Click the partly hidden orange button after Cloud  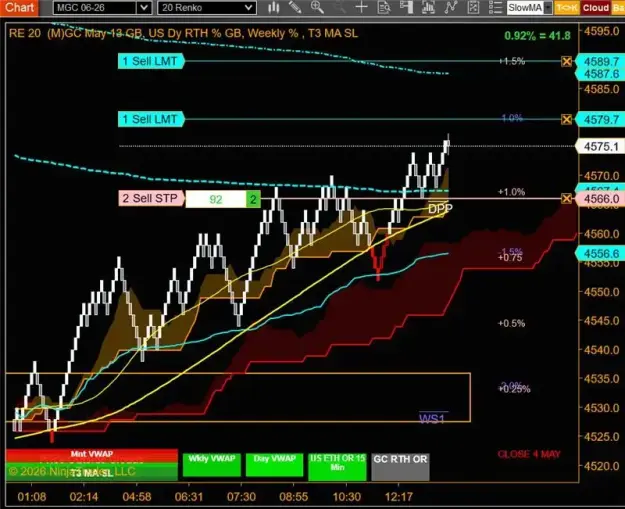619,8
